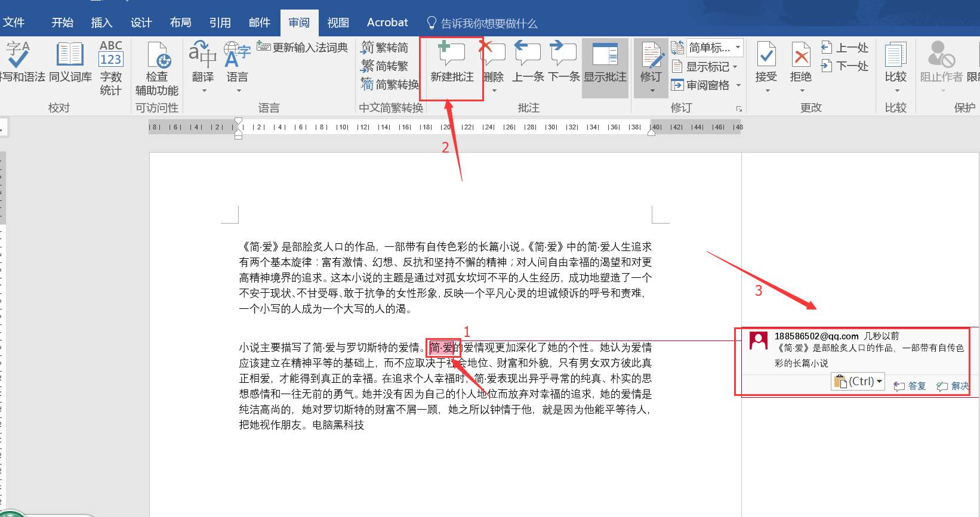
Task: Switch to the View (视图) tab
Action: pyautogui.click(x=338, y=23)
